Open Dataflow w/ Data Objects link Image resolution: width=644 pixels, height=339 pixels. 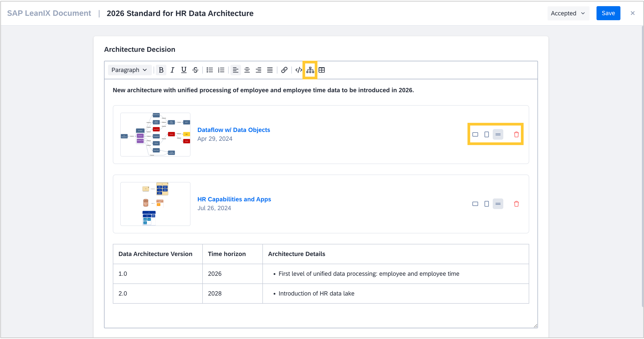pyautogui.click(x=234, y=130)
